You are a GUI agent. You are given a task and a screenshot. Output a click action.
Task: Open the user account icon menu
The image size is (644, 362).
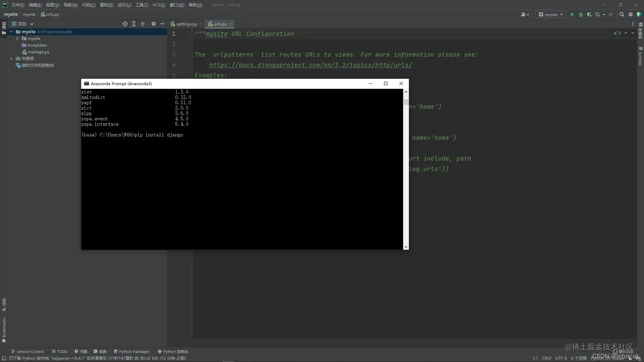(525, 14)
